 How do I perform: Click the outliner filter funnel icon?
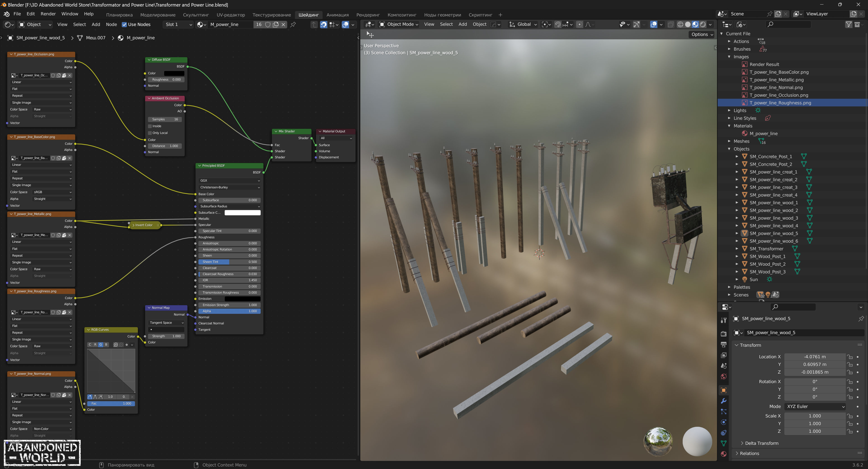click(849, 24)
